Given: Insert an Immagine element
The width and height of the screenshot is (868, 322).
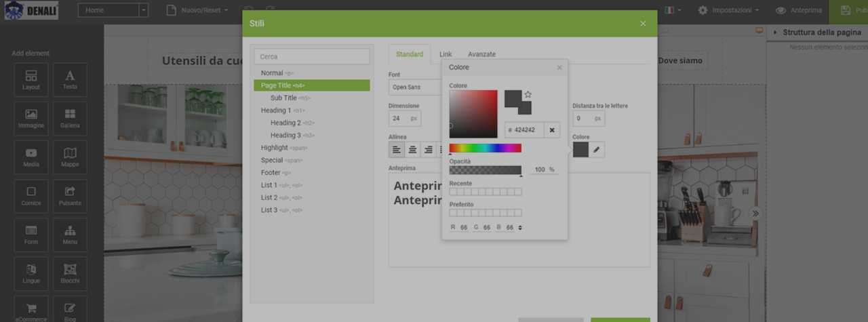Looking at the screenshot, I should click(x=31, y=119).
